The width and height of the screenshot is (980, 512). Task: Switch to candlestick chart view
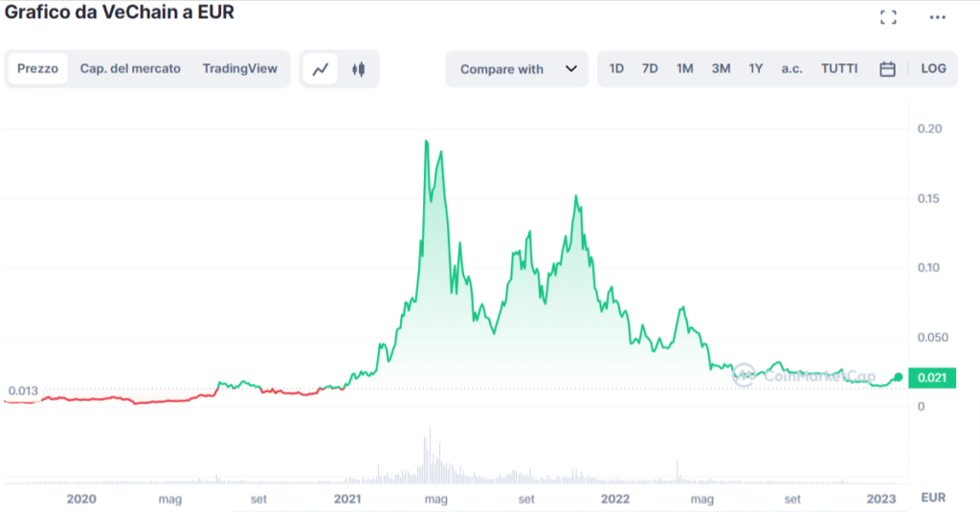pyautogui.click(x=358, y=70)
